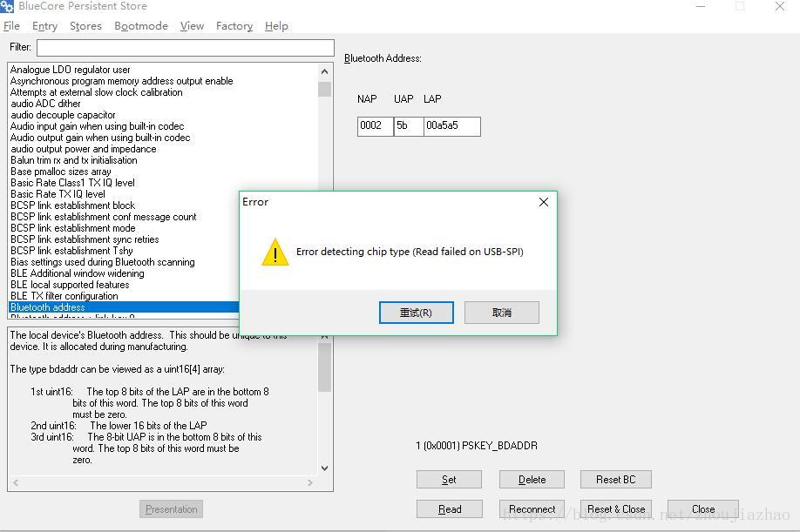This screenshot has height=532, width=800.
Task: Click the Reset BC button
Action: [616, 480]
